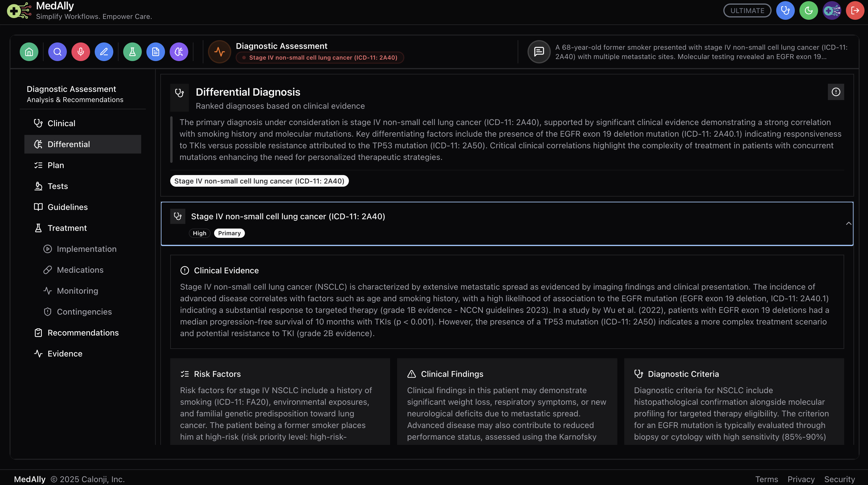Open the Privacy footer link
This screenshot has height=485, width=868.
pos(801,479)
